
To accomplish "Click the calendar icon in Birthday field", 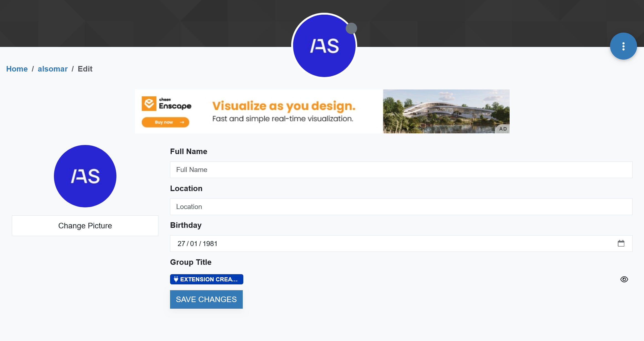I will point(621,243).
